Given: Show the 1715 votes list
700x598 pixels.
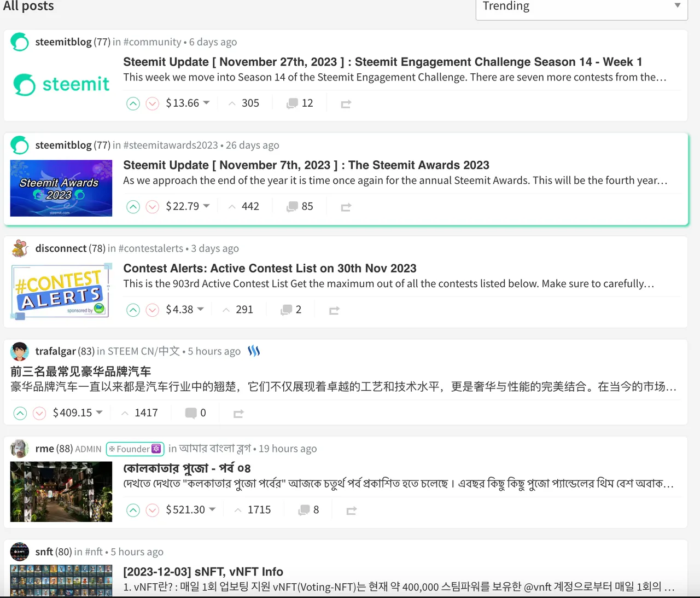Looking at the screenshot, I should click(x=253, y=510).
